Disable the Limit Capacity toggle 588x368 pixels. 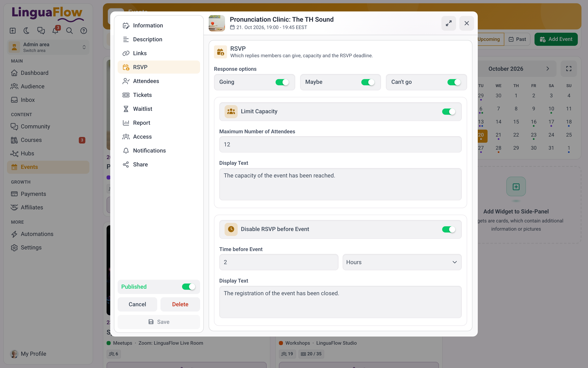tap(449, 112)
